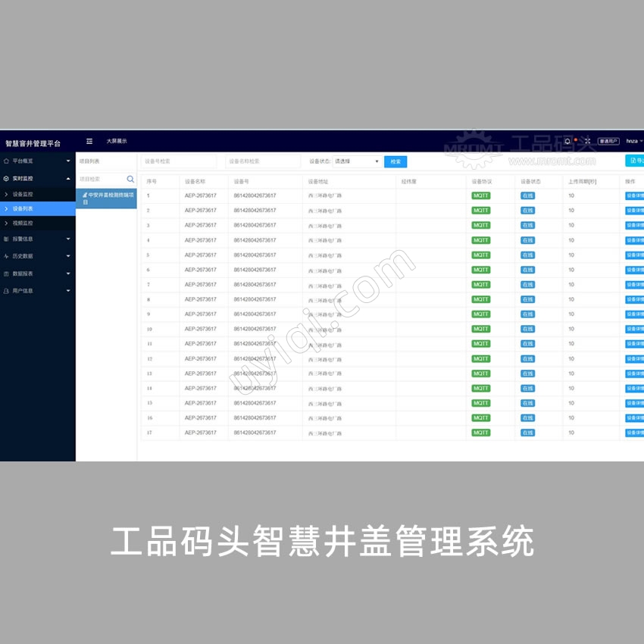Screen dimensions: 644x644
Task: Open 设备详情 for row 1
Action: (635, 196)
